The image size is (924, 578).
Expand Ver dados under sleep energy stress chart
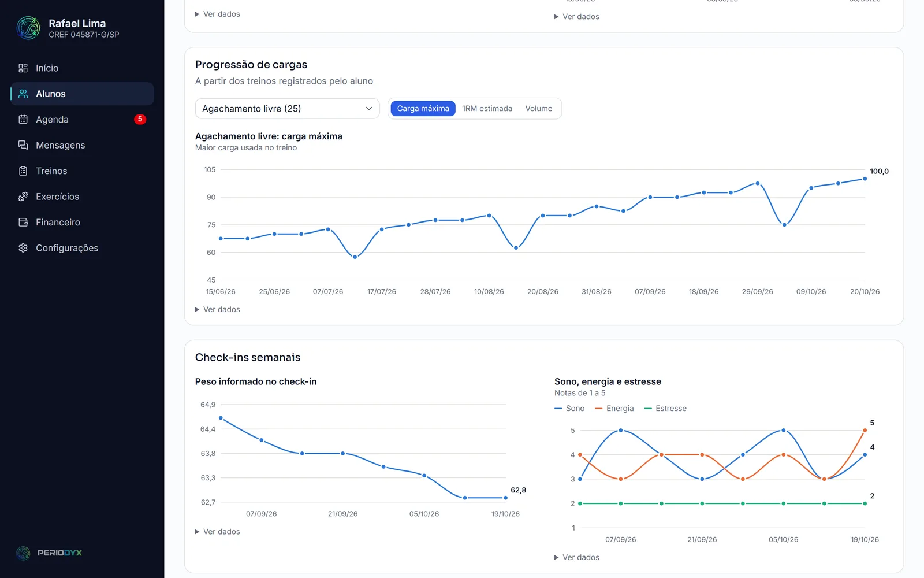coord(577,558)
